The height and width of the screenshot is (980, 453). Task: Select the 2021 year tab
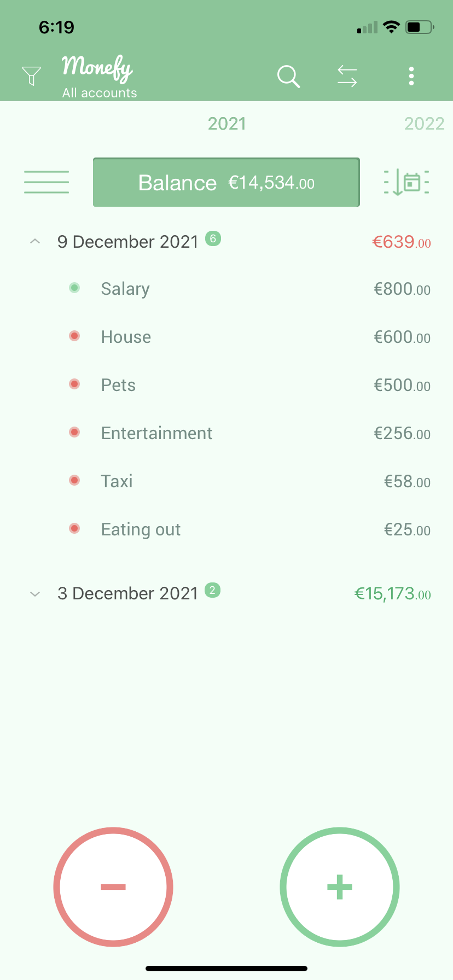[x=227, y=124]
